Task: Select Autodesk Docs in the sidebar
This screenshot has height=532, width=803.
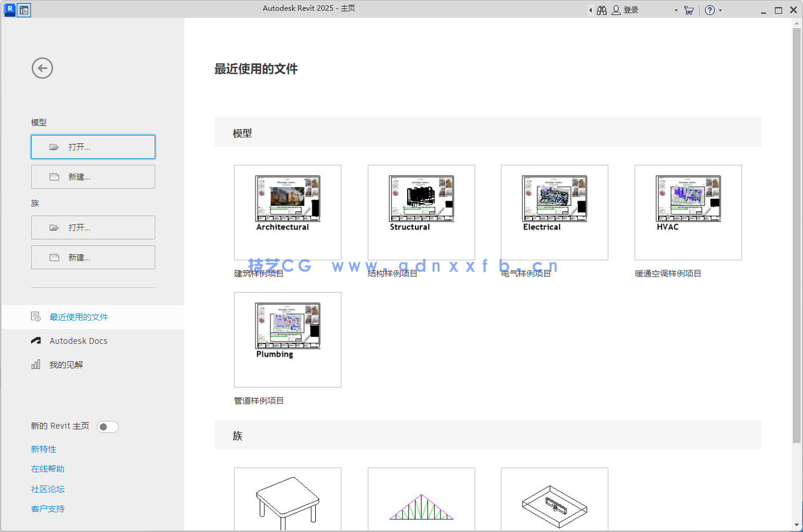Action: pyautogui.click(x=78, y=340)
